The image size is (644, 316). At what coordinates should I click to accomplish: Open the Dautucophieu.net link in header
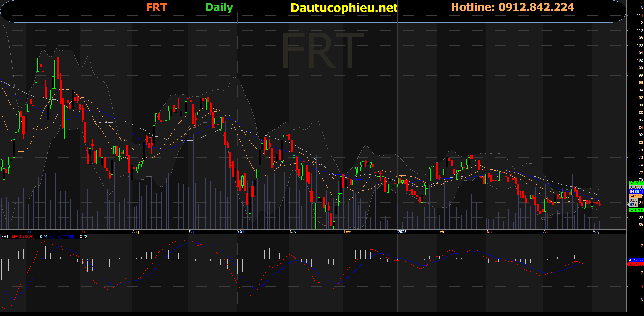click(344, 8)
